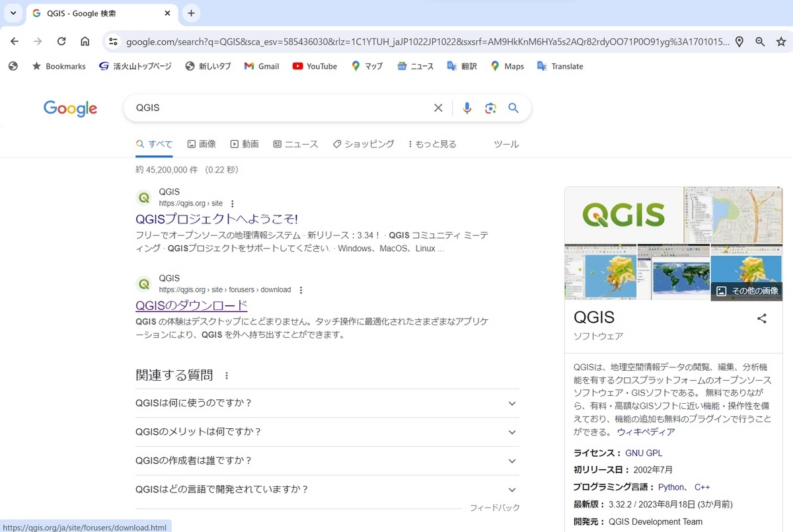Viewport: 793px width, 532px height.
Task: Open the C++ programming language link
Action: [702, 487]
